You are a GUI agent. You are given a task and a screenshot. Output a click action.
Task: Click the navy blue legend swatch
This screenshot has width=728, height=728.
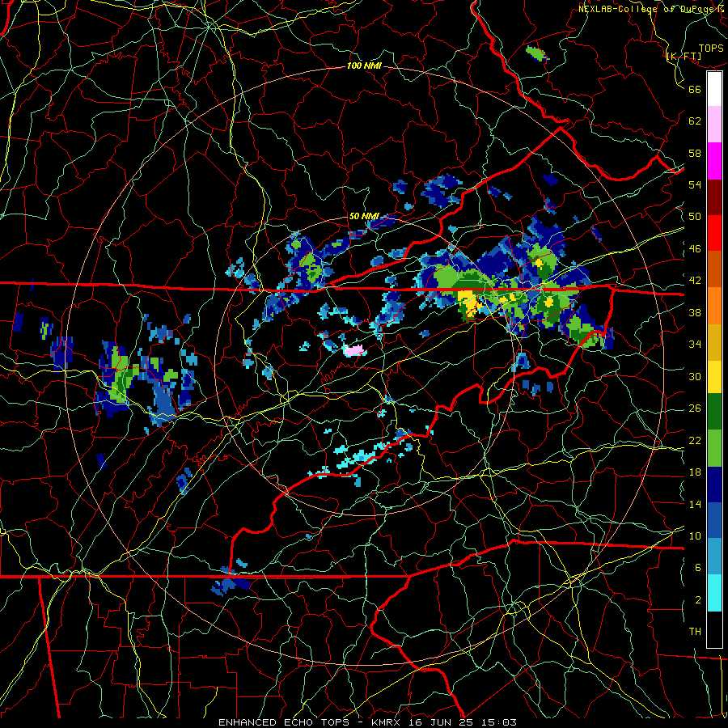pos(714,485)
